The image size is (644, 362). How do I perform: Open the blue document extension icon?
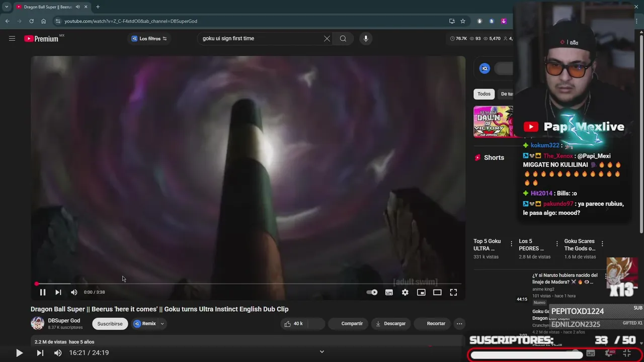[492, 21]
